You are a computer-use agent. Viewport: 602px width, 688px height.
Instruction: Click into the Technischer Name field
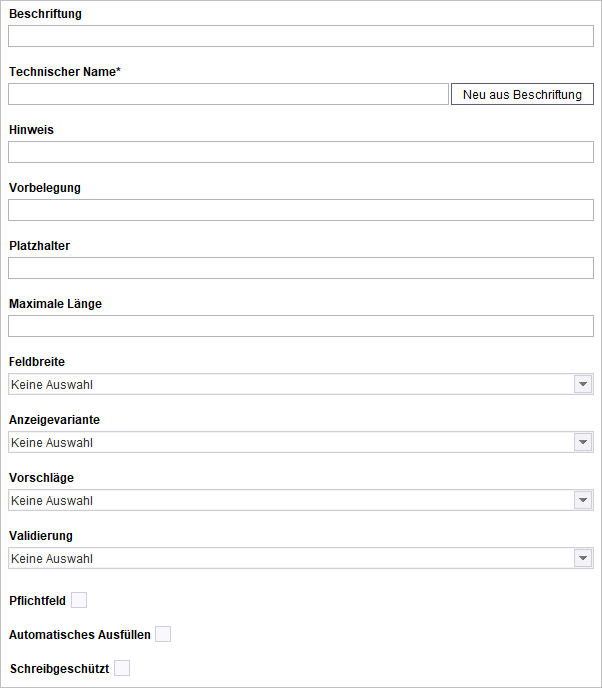pyautogui.click(x=229, y=94)
